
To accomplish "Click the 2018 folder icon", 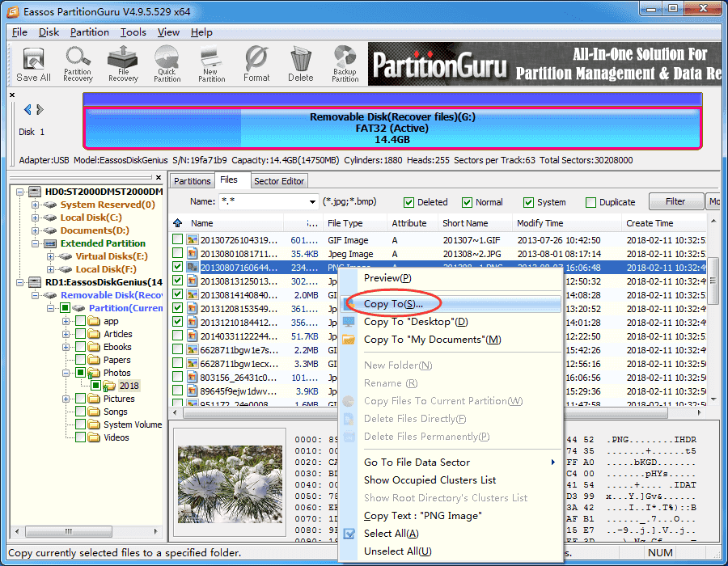I will (x=109, y=386).
